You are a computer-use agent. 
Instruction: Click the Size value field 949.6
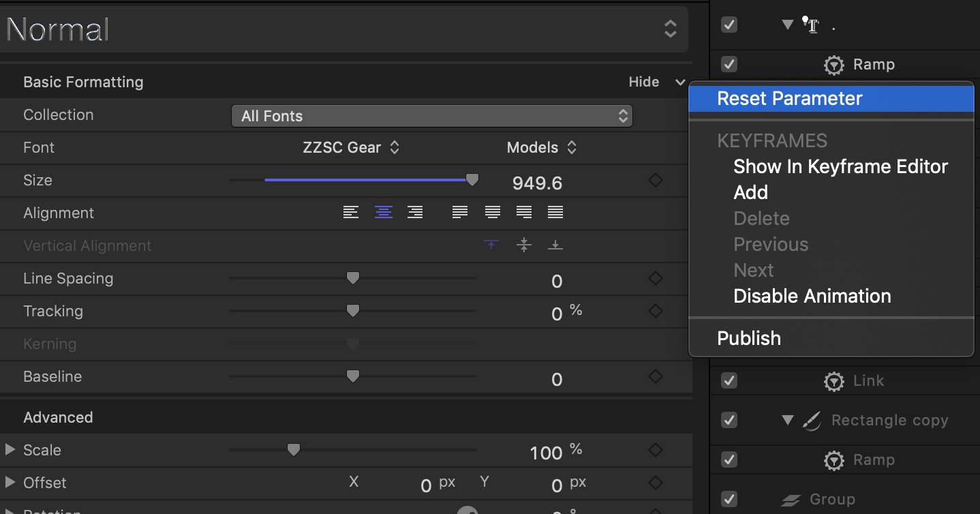(x=537, y=183)
